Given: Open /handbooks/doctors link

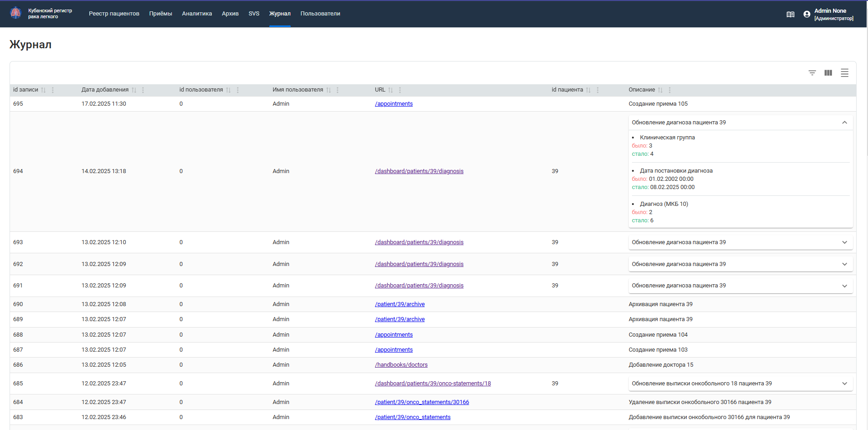Looking at the screenshot, I should [401, 365].
